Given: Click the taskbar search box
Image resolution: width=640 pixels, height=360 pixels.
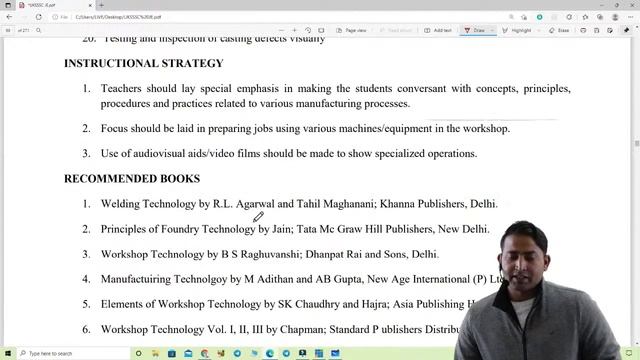Looking at the screenshot, I should (x=73, y=353).
